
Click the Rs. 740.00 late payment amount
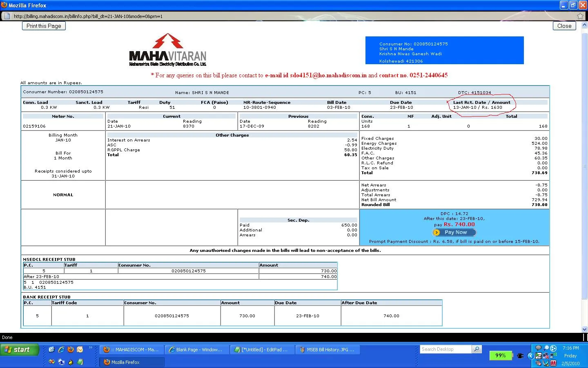click(459, 224)
